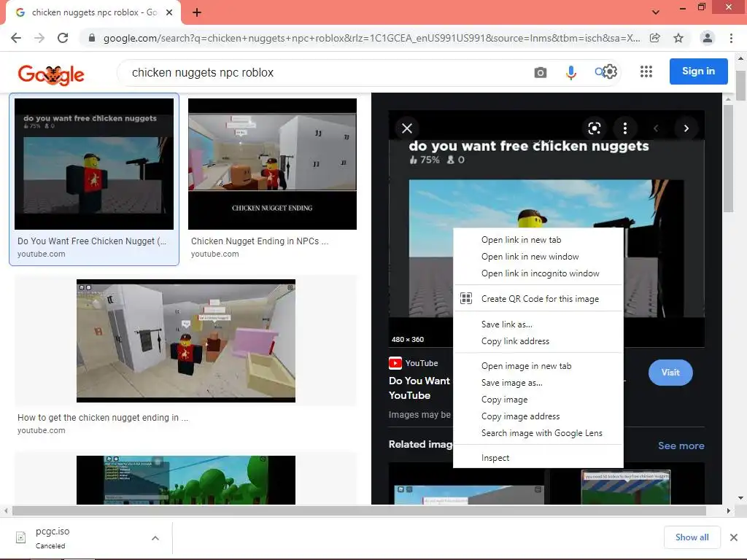Go back to the previous page
Screen dimensions: 747x560
point(16,38)
